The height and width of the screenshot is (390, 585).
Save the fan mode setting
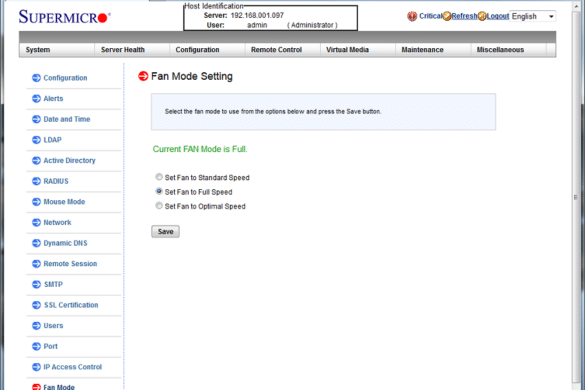click(165, 231)
